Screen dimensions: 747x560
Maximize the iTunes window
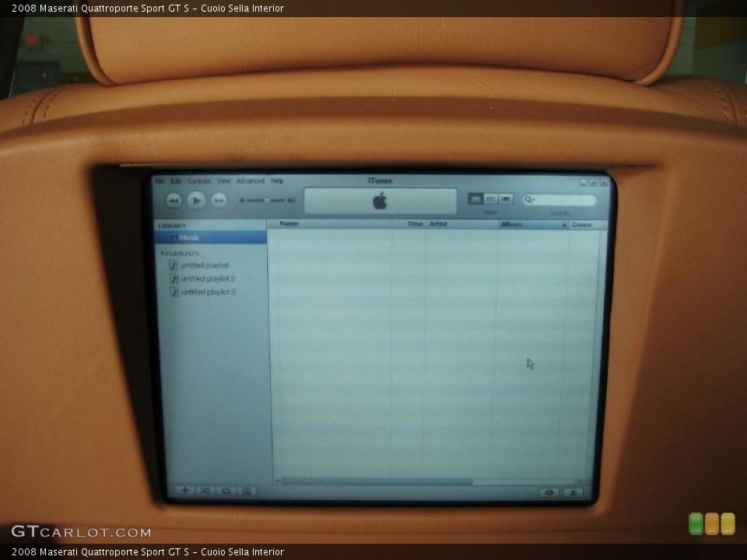(x=594, y=182)
